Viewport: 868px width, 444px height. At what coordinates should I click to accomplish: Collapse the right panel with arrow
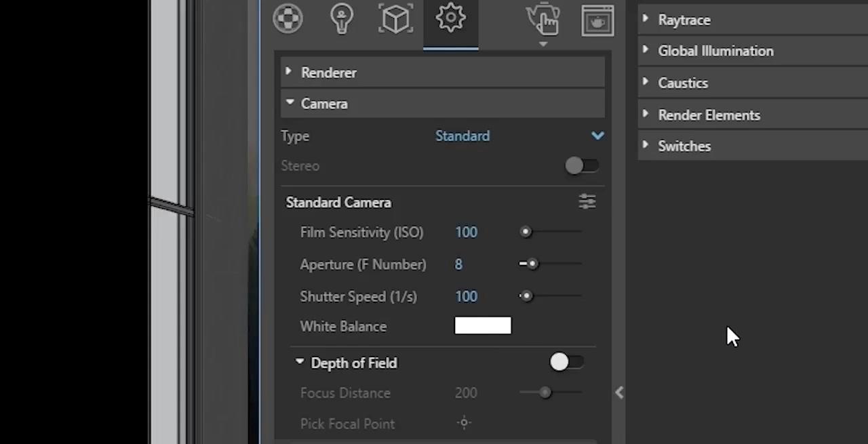click(x=619, y=392)
